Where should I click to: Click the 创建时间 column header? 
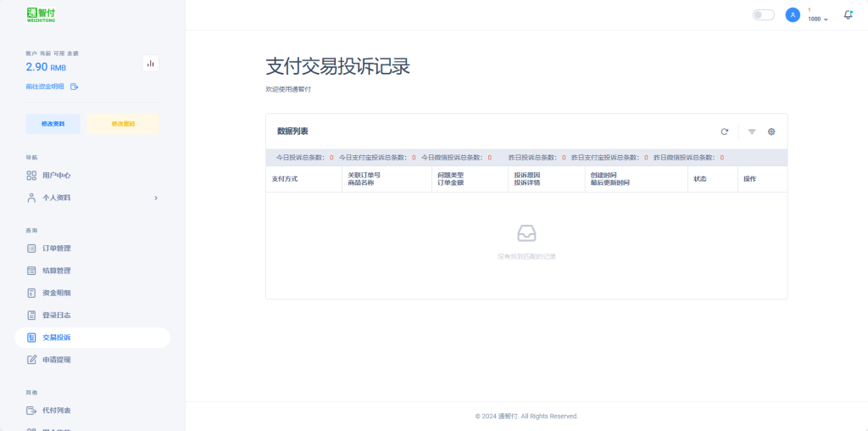[604, 175]
